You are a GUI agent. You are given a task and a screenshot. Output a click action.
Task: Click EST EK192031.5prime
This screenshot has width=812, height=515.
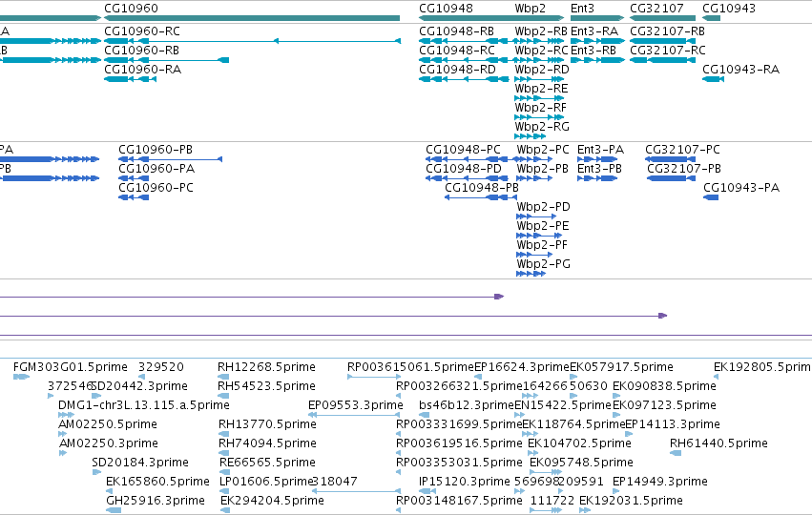click(585, 511)
